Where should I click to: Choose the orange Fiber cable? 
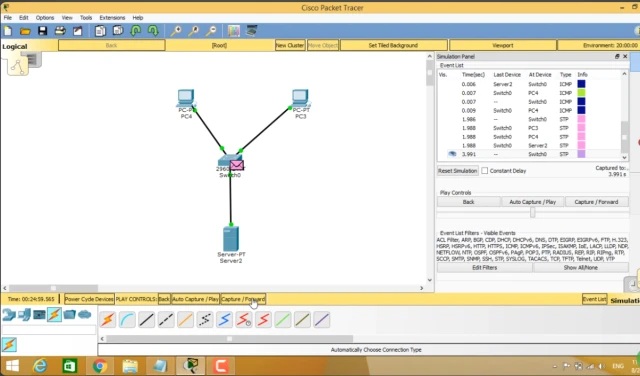click(185, 320)
